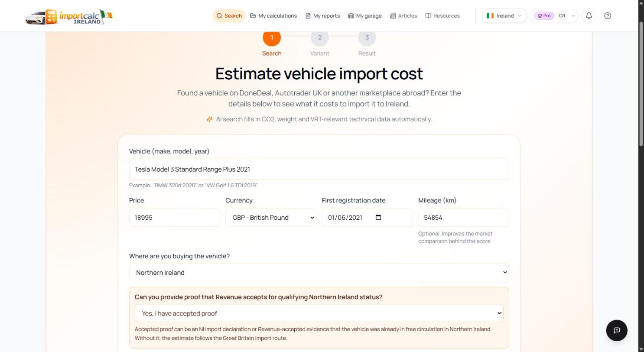Click the AI sparkle icon

click(x=209, y=119)
